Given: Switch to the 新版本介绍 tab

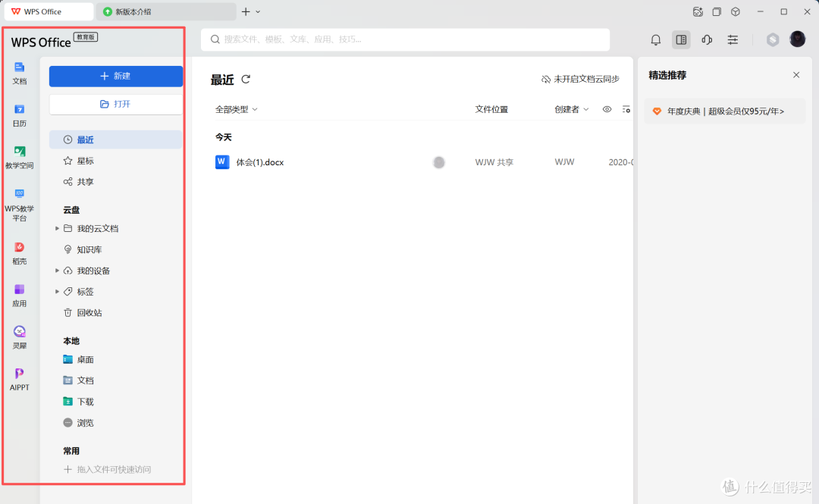Looking at the screenshot, I should pyautogui.click(x=166, y=11).
